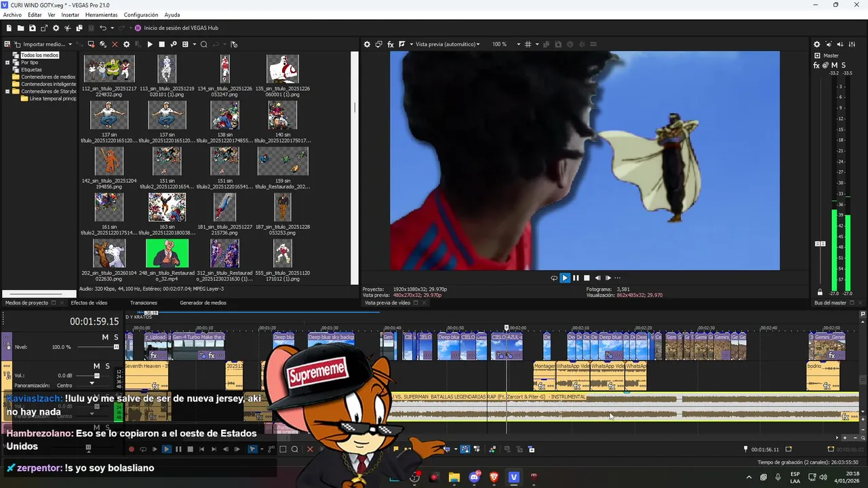Save the project with the disk icon
The height and width of the screenshot is (488, 868).
point(32,28)
